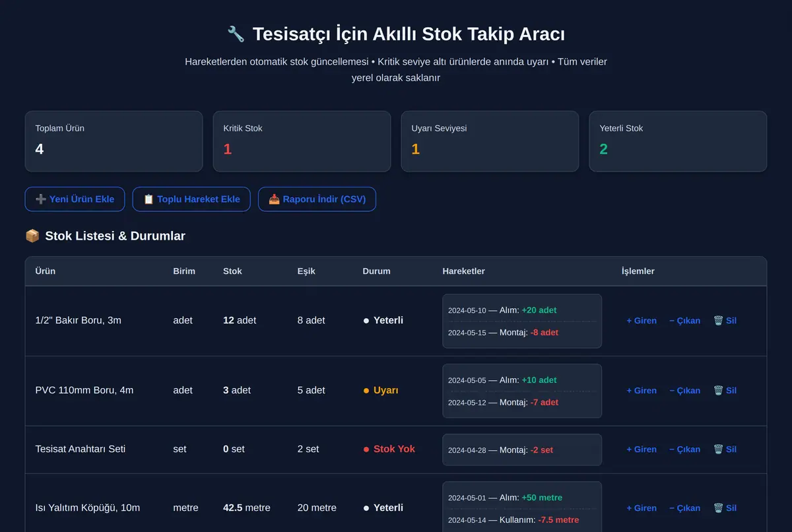Screen dimensions: 792x532
Task: Download report via Raporu İndir (CSV)
Action: point(317,199)
